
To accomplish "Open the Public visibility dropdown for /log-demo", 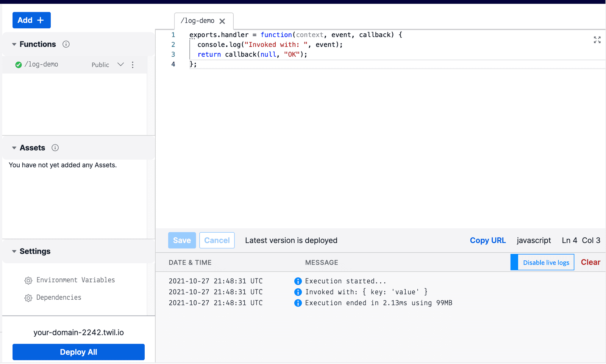I will tap(120, 65).
